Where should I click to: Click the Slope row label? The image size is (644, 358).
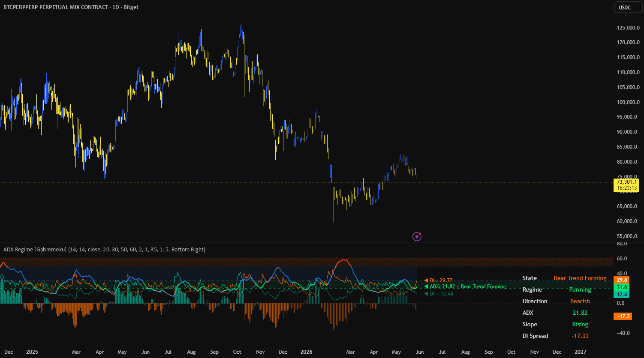[x=530, y=325]
